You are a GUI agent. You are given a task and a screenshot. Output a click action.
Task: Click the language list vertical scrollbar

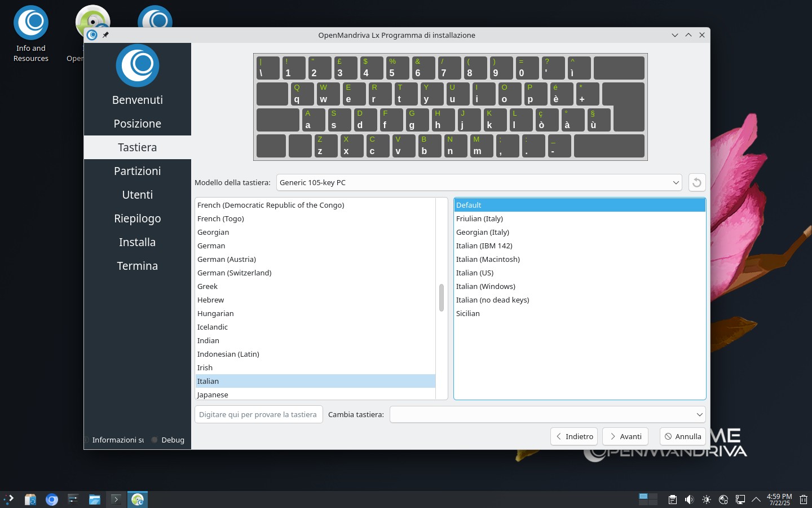[442, 297]
